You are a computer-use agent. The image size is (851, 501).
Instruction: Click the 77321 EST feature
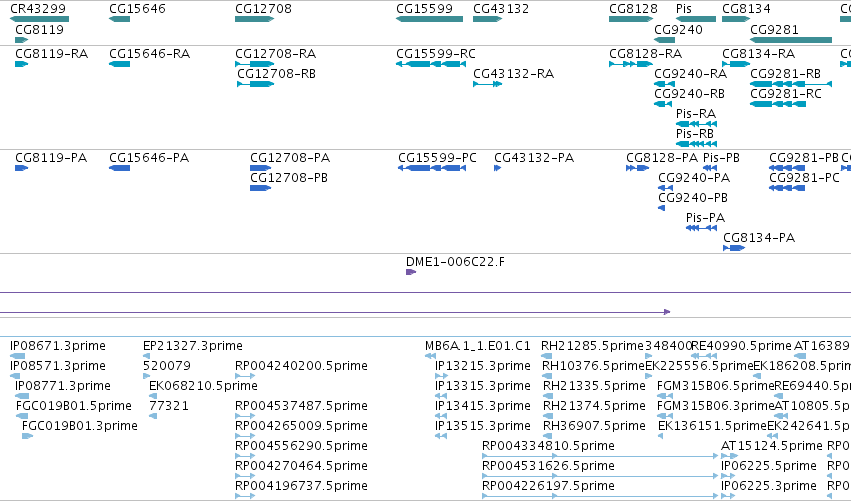click(153, 417)
